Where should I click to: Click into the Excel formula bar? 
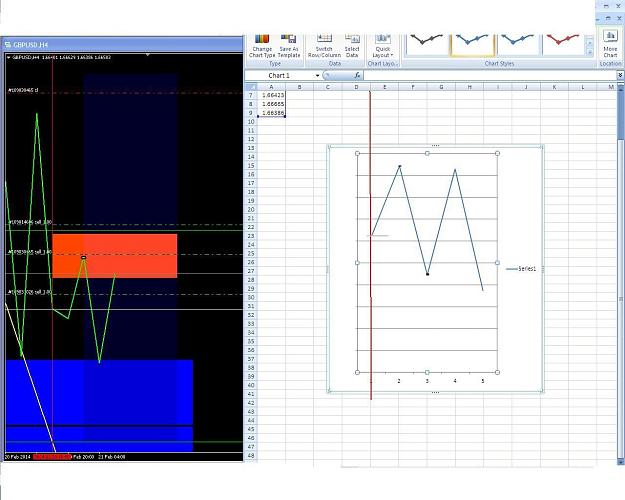click(x=490, y=75)
